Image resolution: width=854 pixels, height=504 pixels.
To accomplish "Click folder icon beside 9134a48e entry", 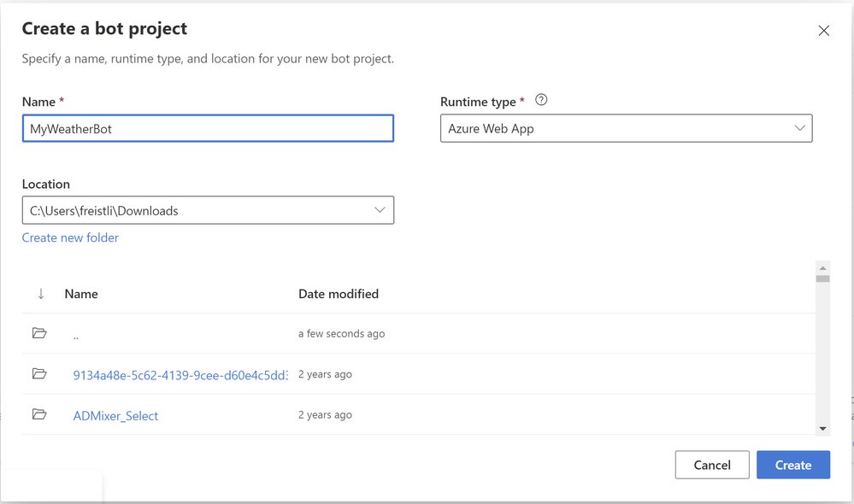I will pyautogui.click(x=39, y=373).
